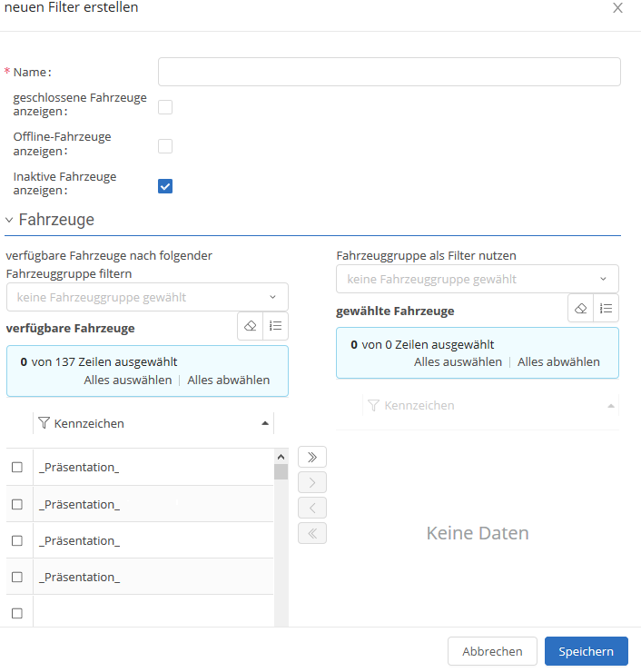Enable geschlossene Fahrzeuge anzeigen checkbox
Image resolution: width=641 pixels, height=672 pixels.
(165, 107)
